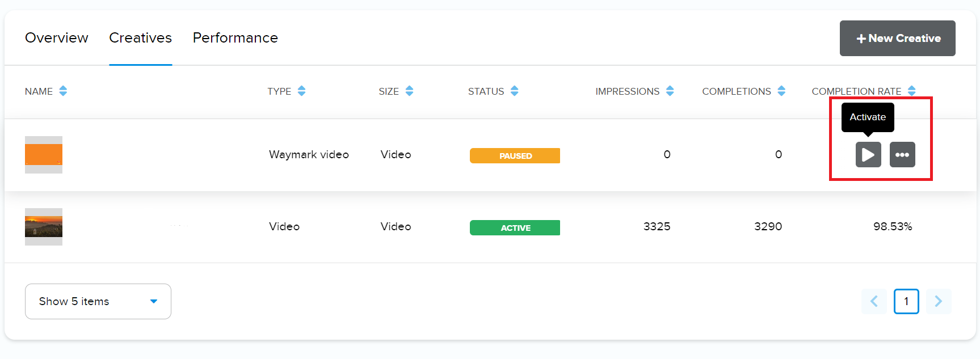
Task: Click Size 'Video' in Waymark video row
Action: pos(396,154)
